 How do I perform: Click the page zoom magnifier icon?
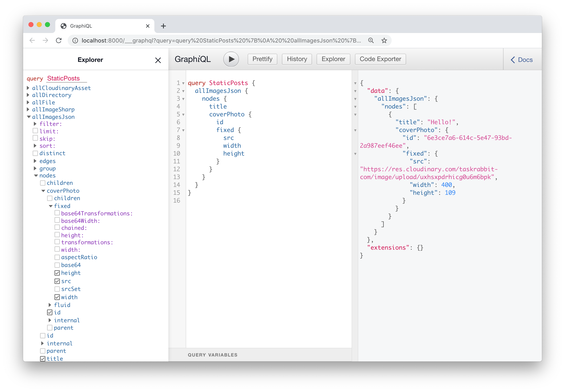pos(371,40)
